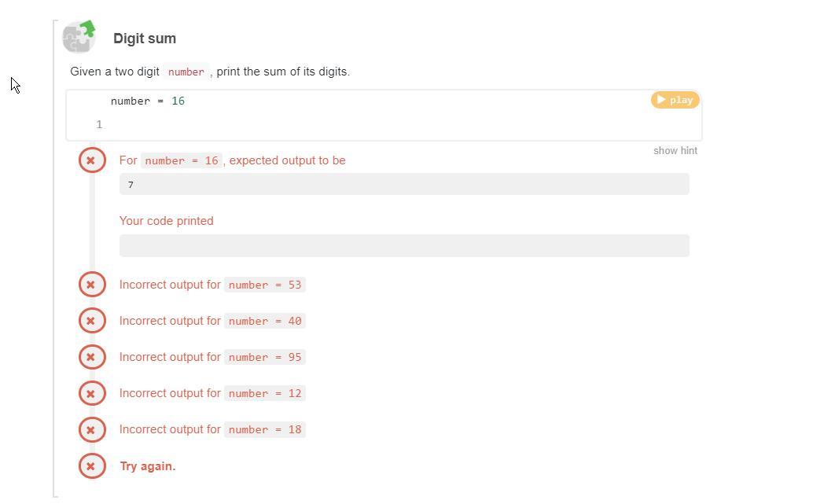Click the red X icon for number = 18
Image resolution: width=813 pixels, height=504 pixels.
click(x=92, y=430)
